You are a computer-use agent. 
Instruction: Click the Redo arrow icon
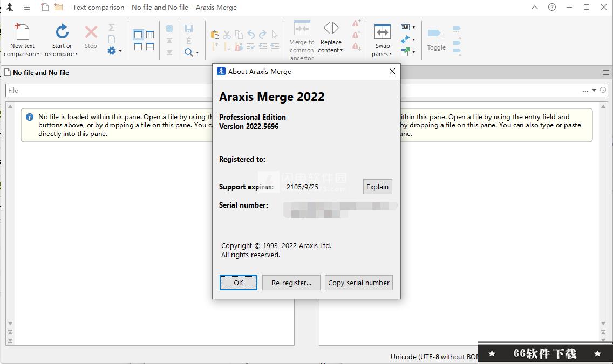263,35
